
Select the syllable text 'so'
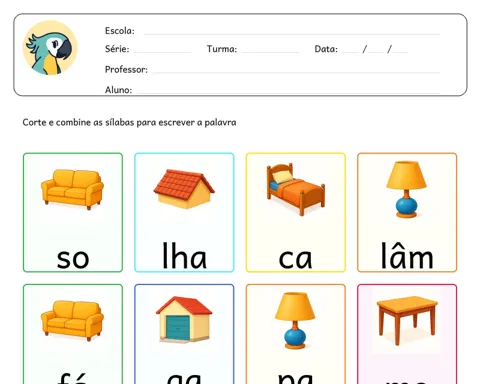coord(73,259)
